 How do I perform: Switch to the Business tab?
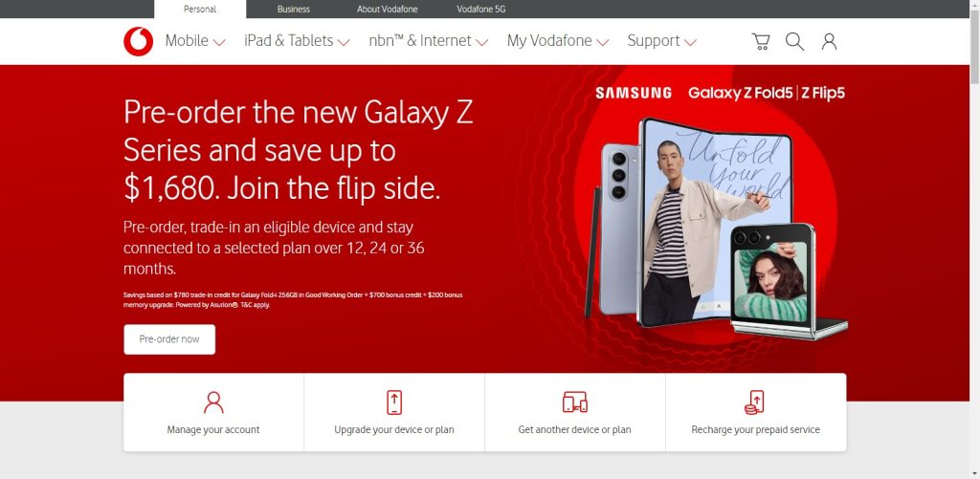[293, 9]
